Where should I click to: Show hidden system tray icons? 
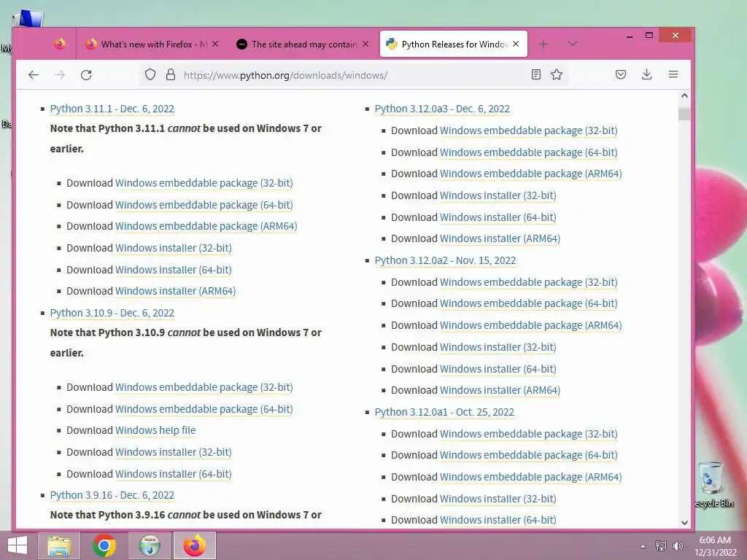click(x=643, y=546)
